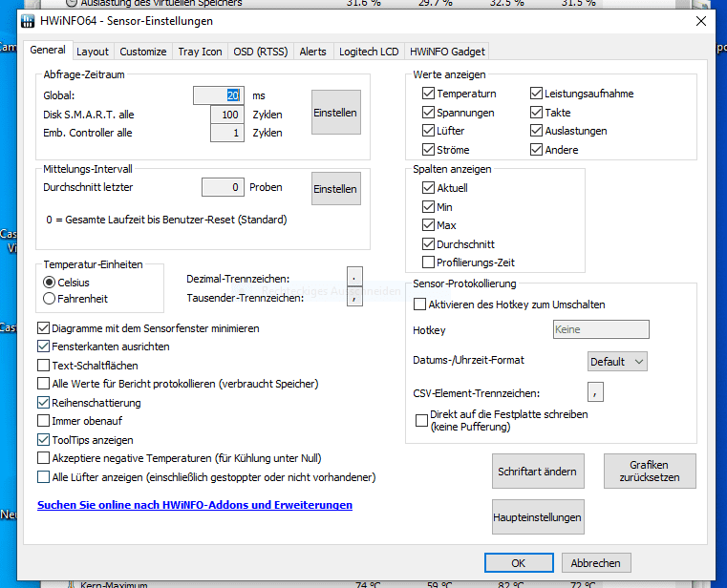Click the Hotkey input field
Viewport: 727px width, 588px height.
[x=601, y=329]
